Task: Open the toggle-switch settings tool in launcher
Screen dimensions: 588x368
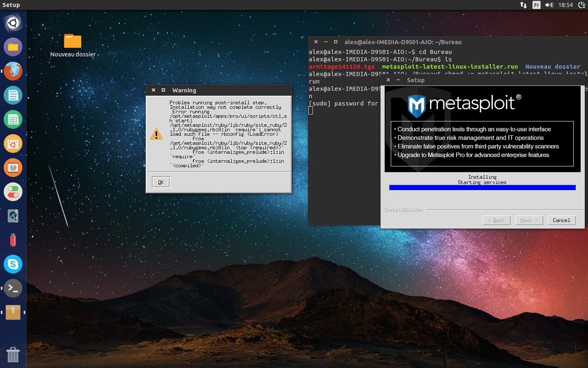Action: (x=13, y=192)
